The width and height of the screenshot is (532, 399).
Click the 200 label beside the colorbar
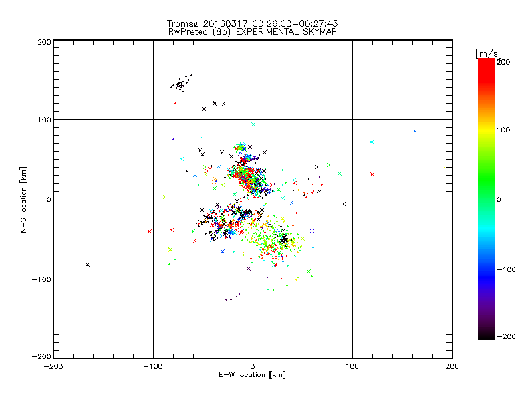point(503,62)
